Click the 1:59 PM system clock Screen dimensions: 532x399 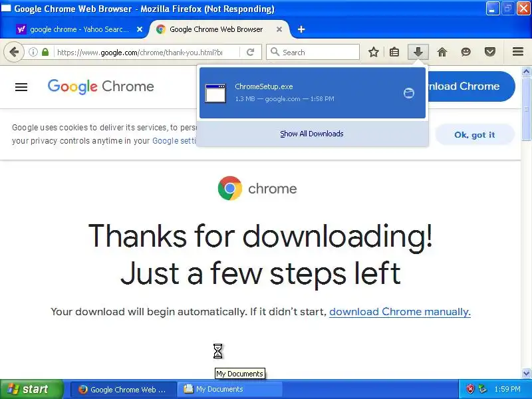pyautogui.click(x=507, y=389)
